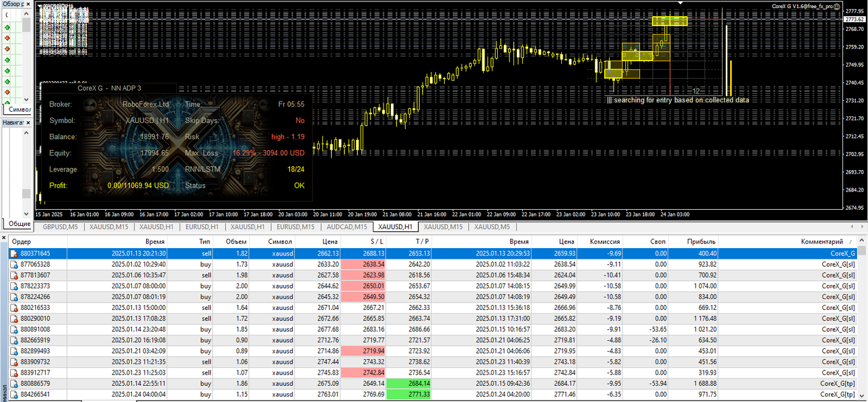Click the order icon for ticket 880371645
Viewport: 868px width, 402px height.
point(14,253)
